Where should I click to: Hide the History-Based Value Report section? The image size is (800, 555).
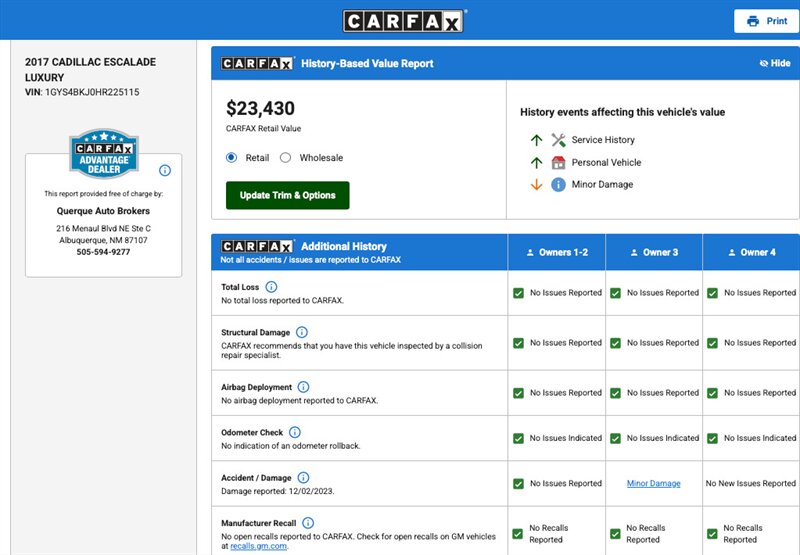(775, 63)
